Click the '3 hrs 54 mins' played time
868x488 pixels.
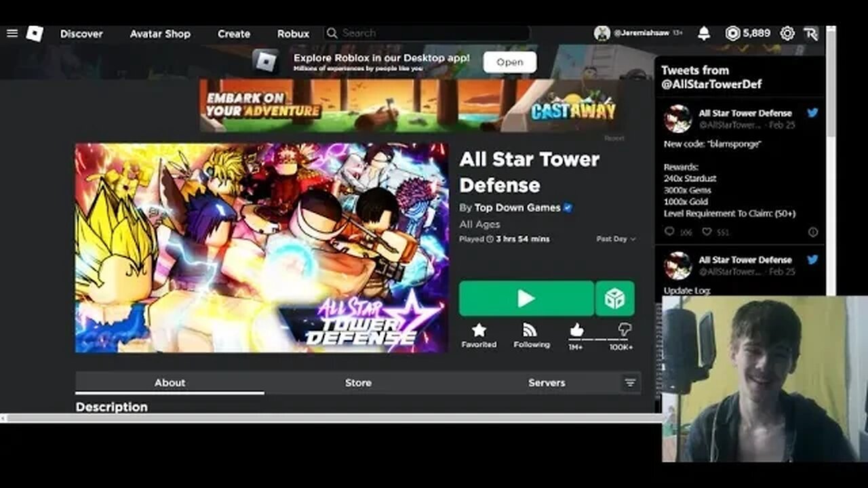(523, 239)
